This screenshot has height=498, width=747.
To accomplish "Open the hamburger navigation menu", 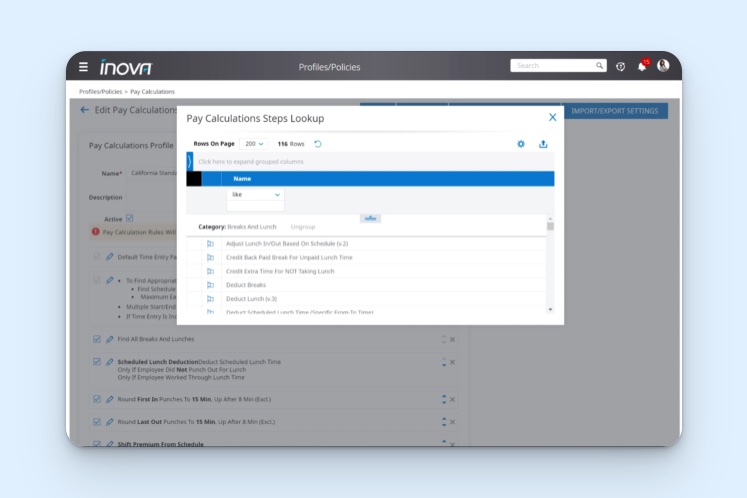I will coord(83,67).
